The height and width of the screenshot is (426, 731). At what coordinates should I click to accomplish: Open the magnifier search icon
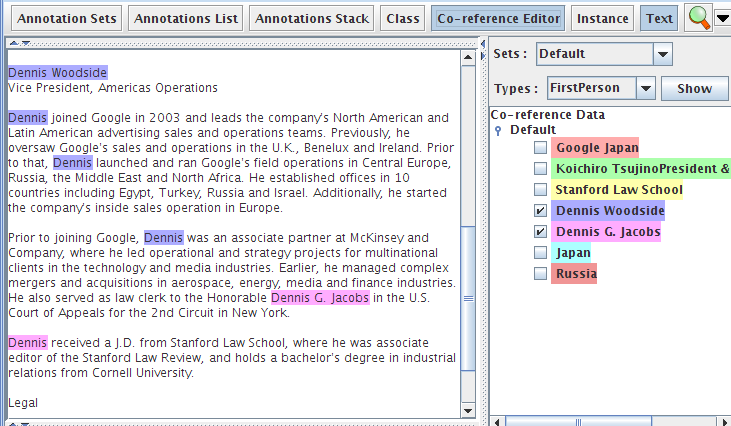699,18
